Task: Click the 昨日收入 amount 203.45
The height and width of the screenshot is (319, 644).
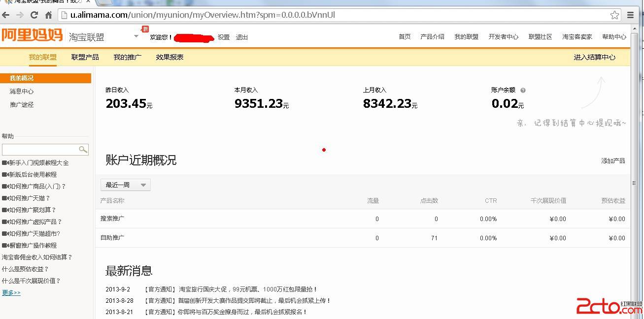Action: pos(126,103)
